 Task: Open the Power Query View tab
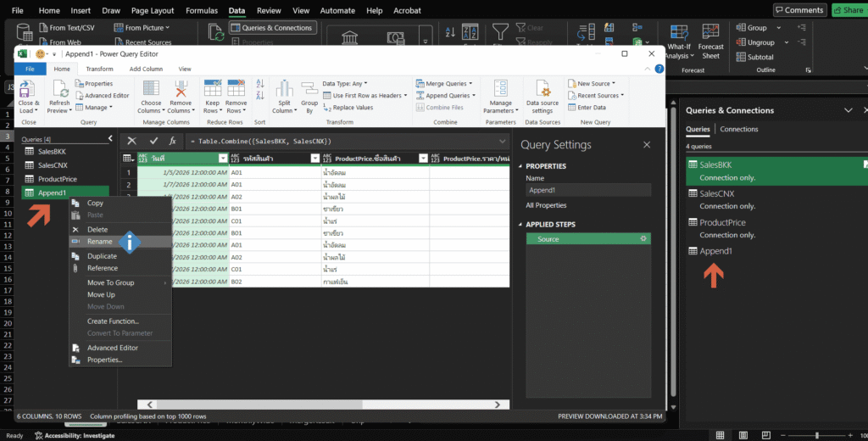point(185,70)
